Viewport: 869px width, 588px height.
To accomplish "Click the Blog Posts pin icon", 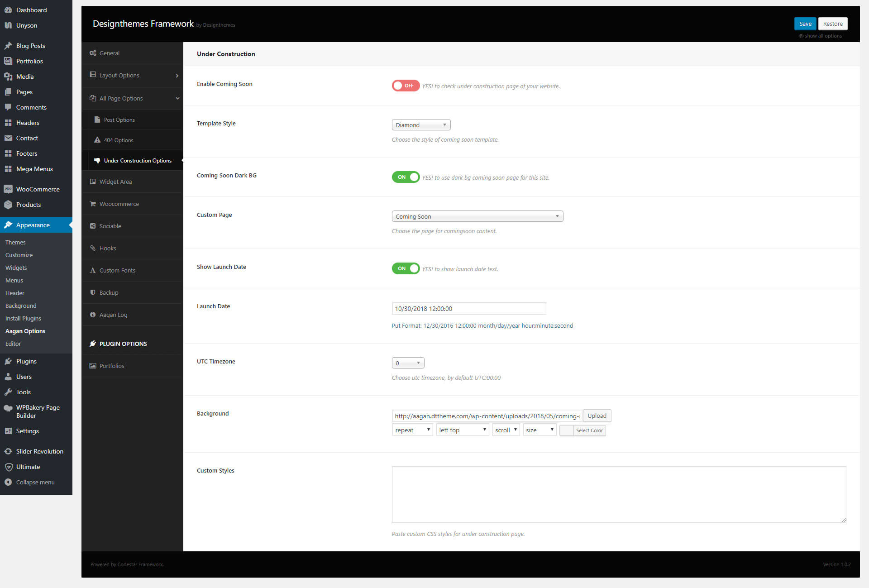I will click(8, 46).
